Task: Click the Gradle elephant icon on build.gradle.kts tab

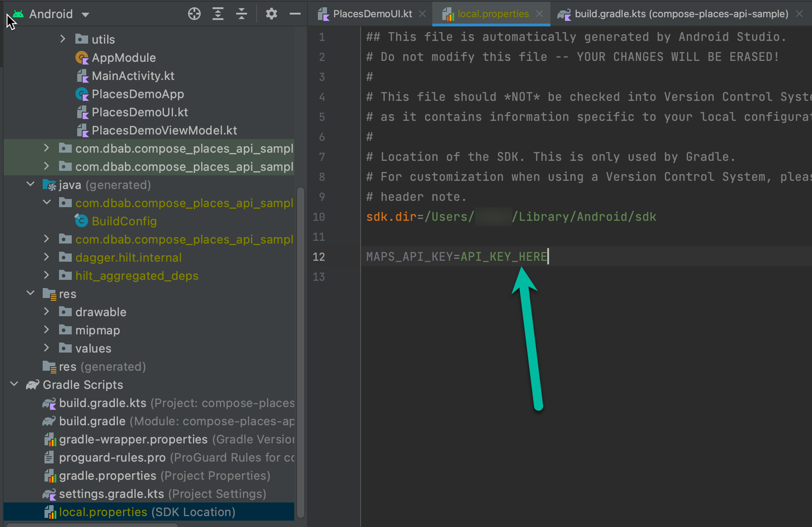Action: pyautogui.click(x=564, y=14)
